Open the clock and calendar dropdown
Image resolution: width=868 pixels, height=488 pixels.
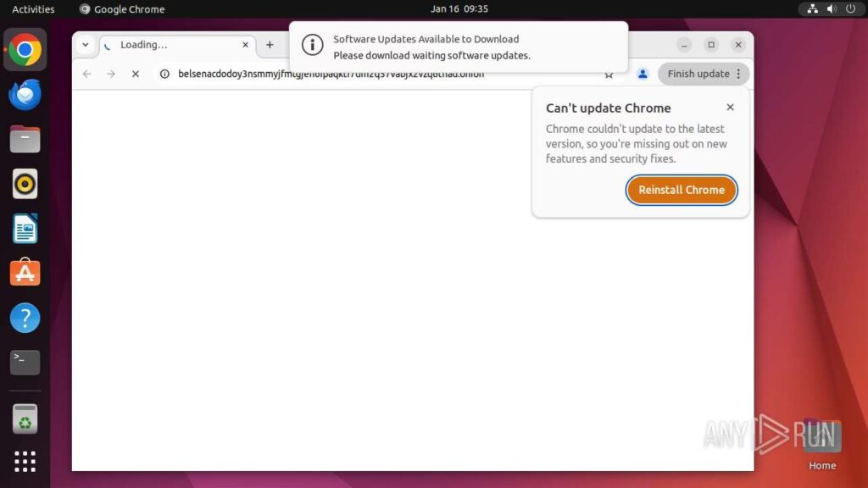pyautogui.click(x=459, y=9)
